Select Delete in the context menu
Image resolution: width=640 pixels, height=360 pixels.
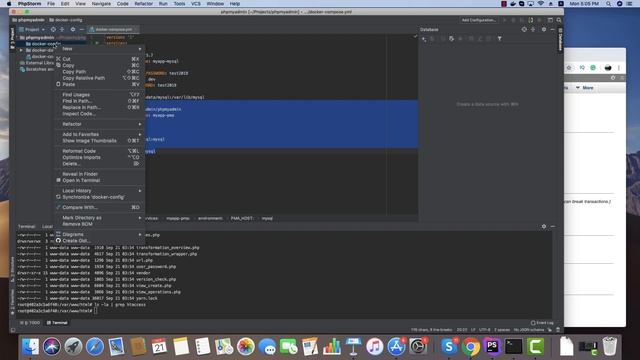[99, 164]
